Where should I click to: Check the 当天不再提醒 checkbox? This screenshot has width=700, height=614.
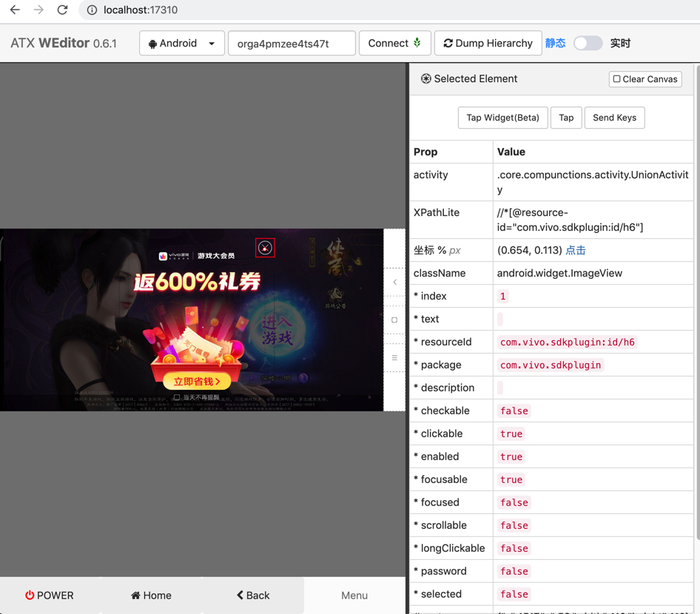177,397
